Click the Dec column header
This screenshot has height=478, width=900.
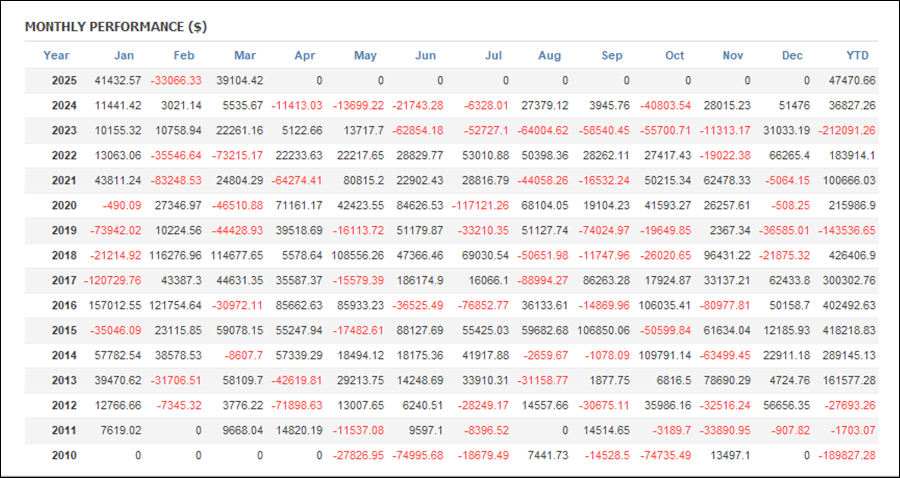(792, 56)
